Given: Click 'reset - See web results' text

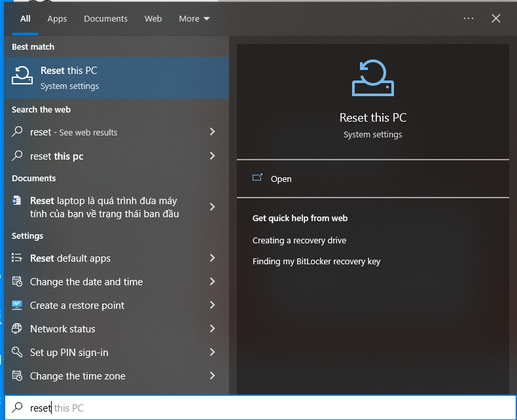Looking at the screenshot, I should (x=74, y=132).
